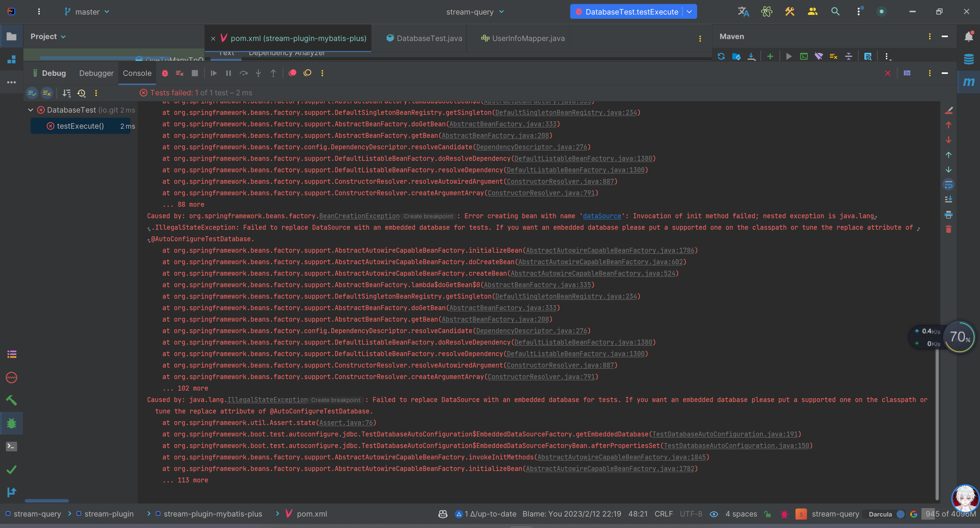Toggle soft-wrap in the console

click(949, 185)
